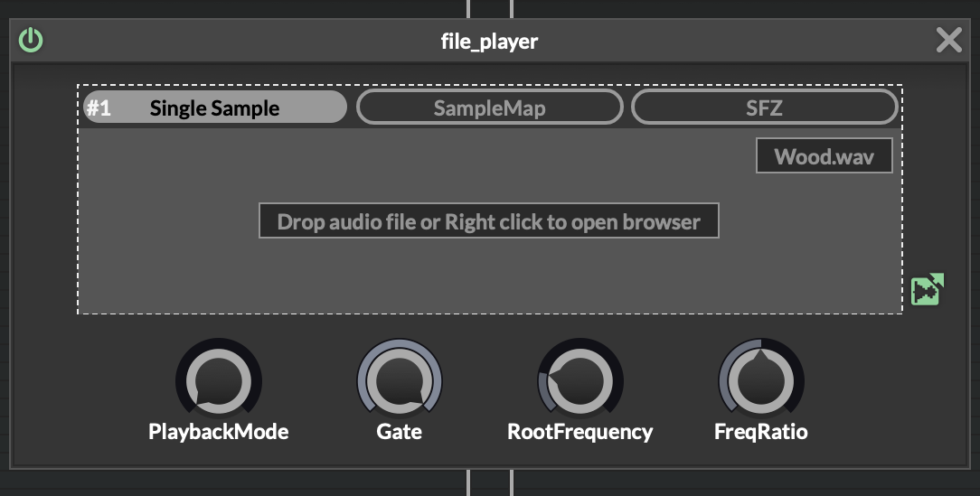The image size is (980, 496).
Task: Click the Gate knob
Action: pos(400,380)
